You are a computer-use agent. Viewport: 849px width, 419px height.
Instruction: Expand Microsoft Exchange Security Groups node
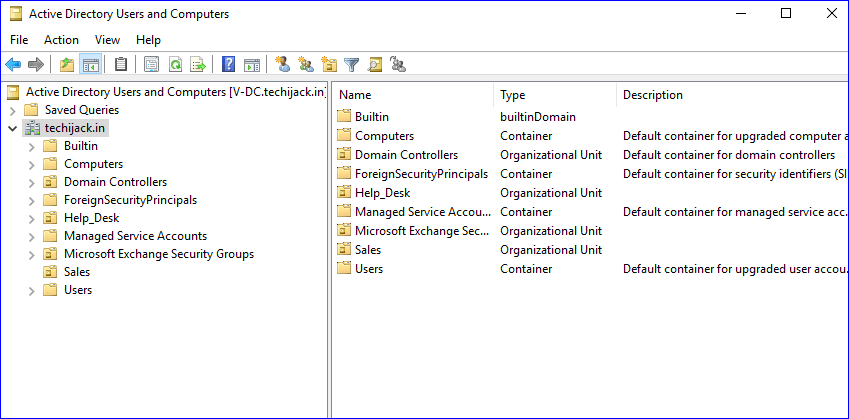31,254
